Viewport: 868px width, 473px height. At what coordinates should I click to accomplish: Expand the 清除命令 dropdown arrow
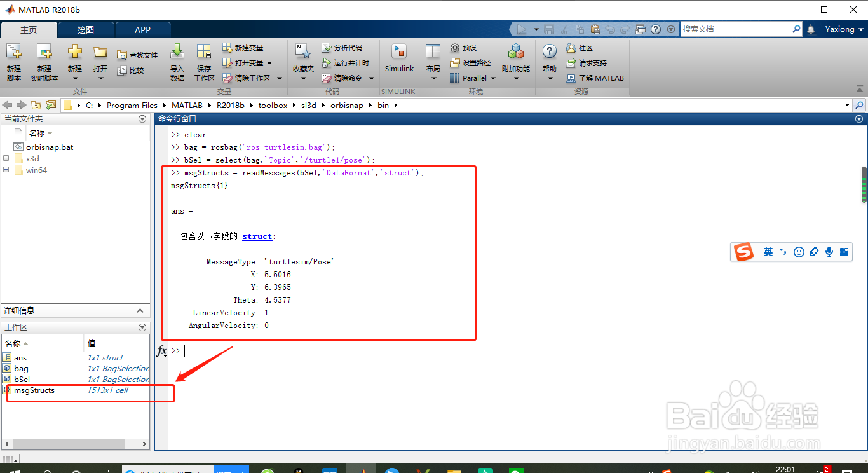(372, 78)
